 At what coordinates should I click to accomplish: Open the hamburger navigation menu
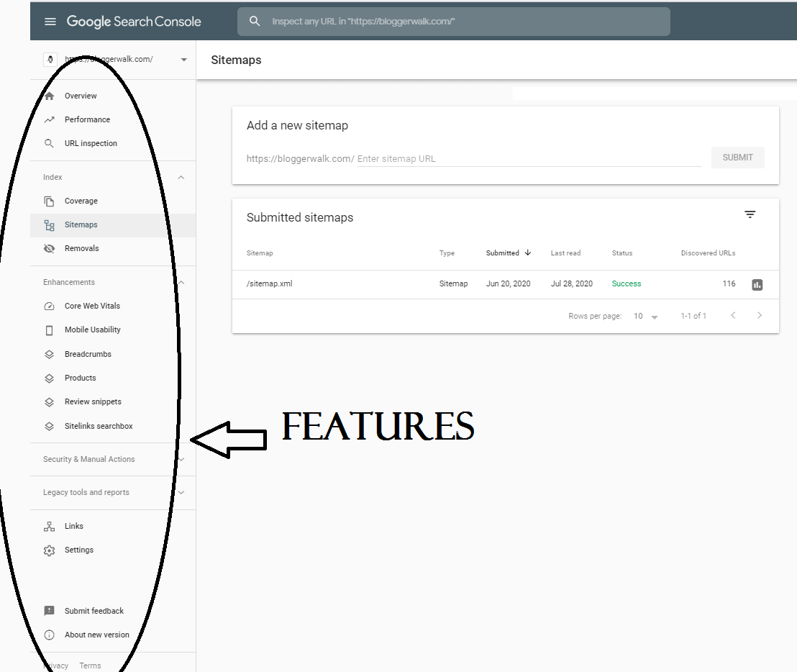pos(50,22)
